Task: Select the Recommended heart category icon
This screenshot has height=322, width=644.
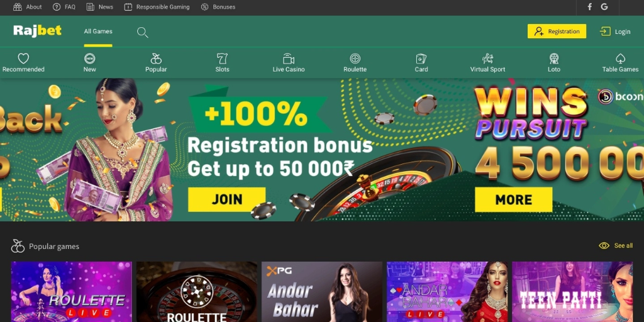Action: pyautogui.click(x=23, y=58)
